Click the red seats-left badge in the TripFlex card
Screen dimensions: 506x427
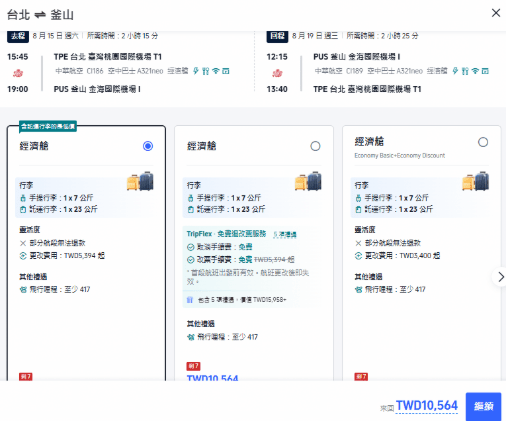(193, 366)
